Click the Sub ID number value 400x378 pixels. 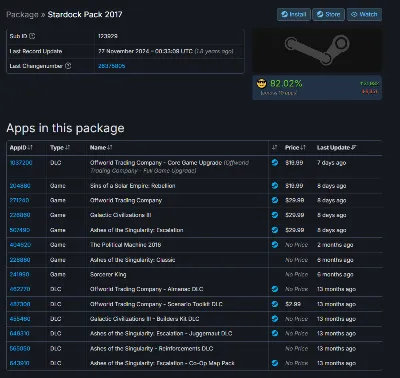click(x=107, y=36)
